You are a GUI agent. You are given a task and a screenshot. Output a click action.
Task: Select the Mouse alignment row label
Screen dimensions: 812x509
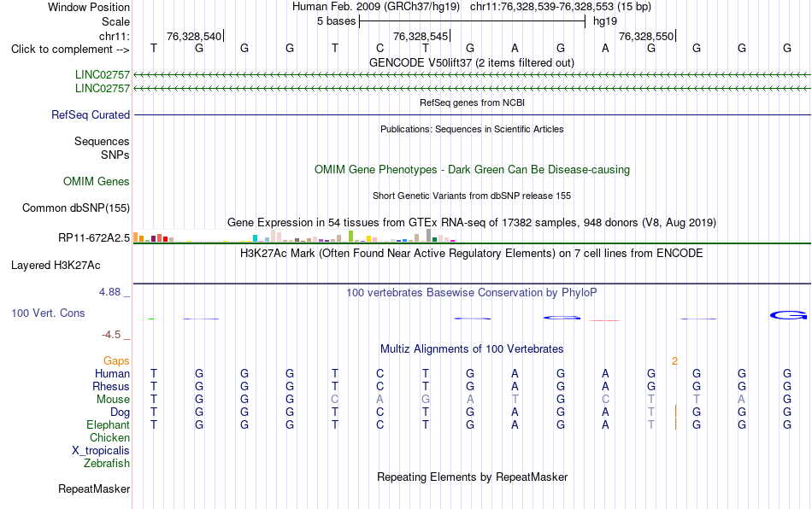tap(113, 400)
